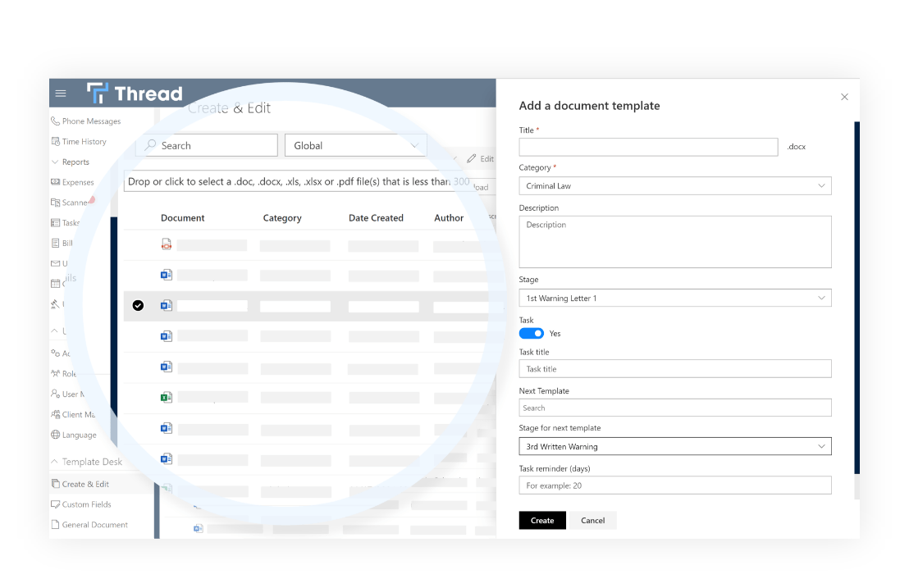Screen dimensions: 909x588
Task: Click the Cancel button
Action: 592,520
